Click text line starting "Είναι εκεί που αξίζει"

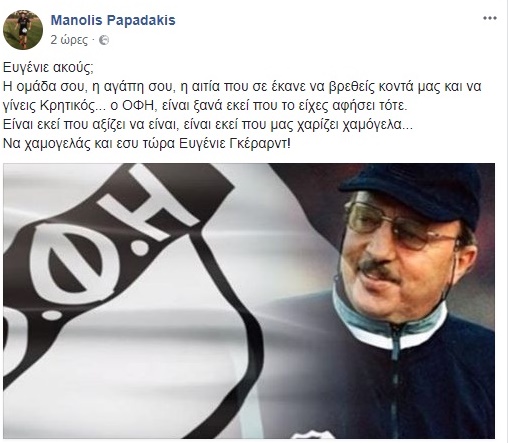(x=208, y=125)
